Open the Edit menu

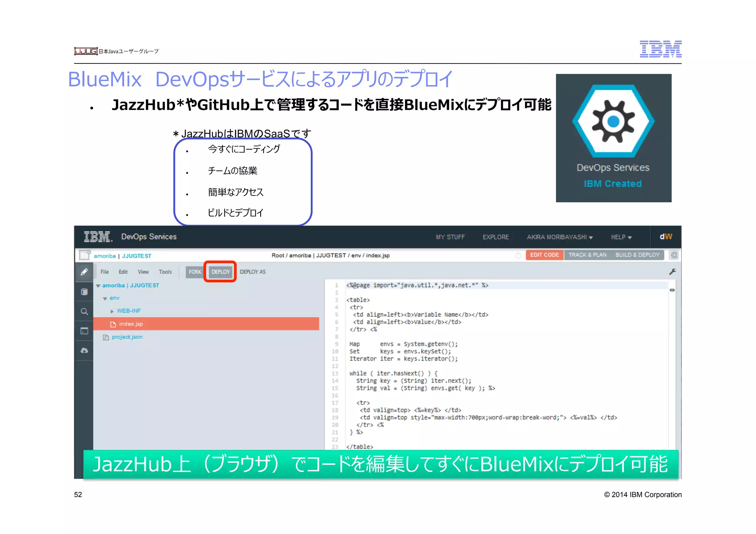tap(123, 272)
